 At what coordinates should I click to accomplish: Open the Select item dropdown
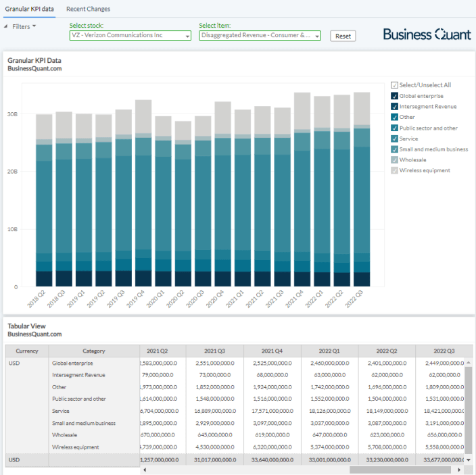(260, 36)
